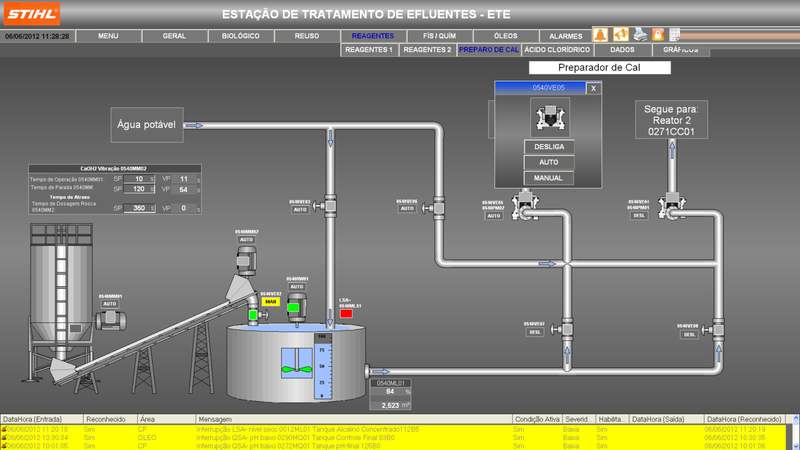The image size is (800, 450).
Task: Click the pump icon inside the 0540VE05 popup
Action: coord(549,117)
